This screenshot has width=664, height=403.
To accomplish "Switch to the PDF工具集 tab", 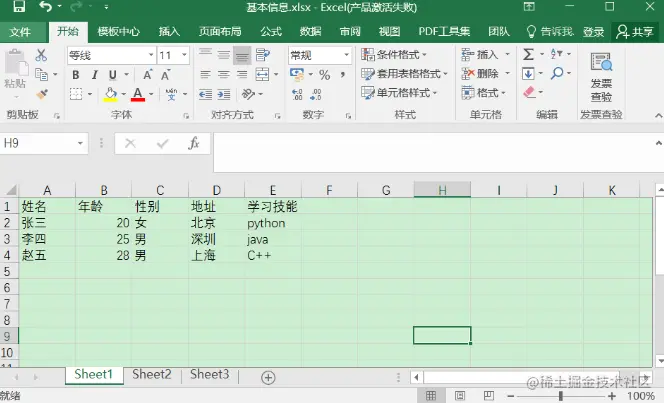I will [444, 32].
